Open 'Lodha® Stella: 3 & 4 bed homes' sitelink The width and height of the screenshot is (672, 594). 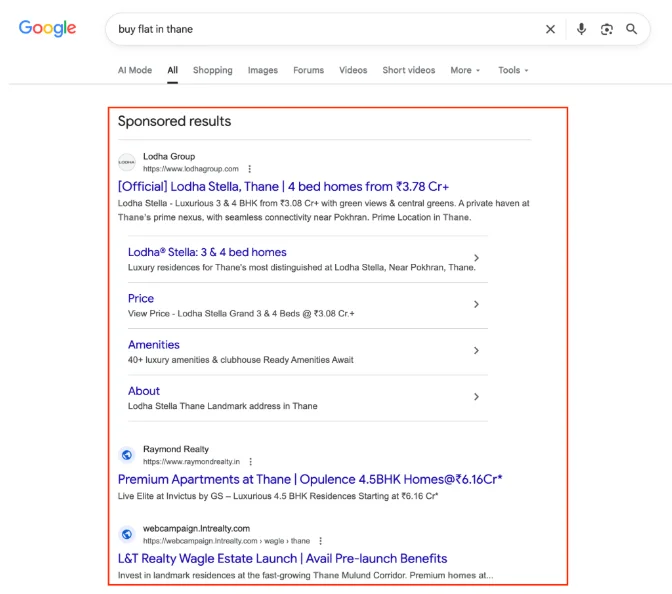tap(207, 252)
